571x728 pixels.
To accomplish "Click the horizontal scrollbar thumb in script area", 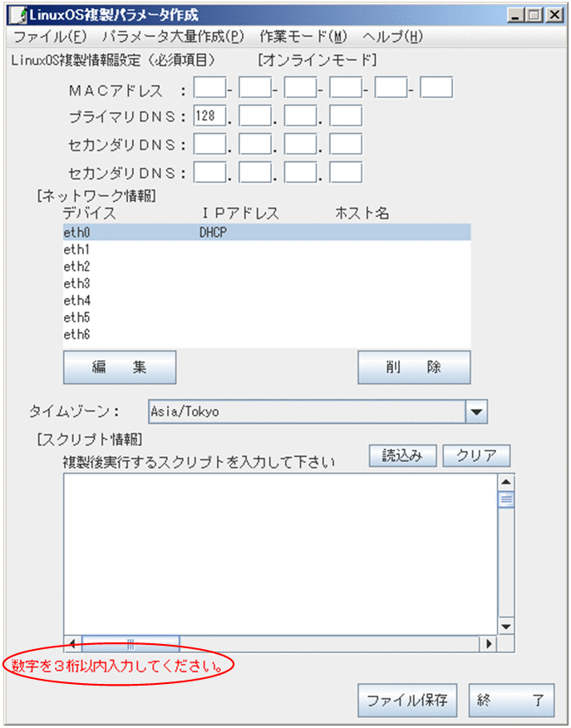I will point(130,644).
